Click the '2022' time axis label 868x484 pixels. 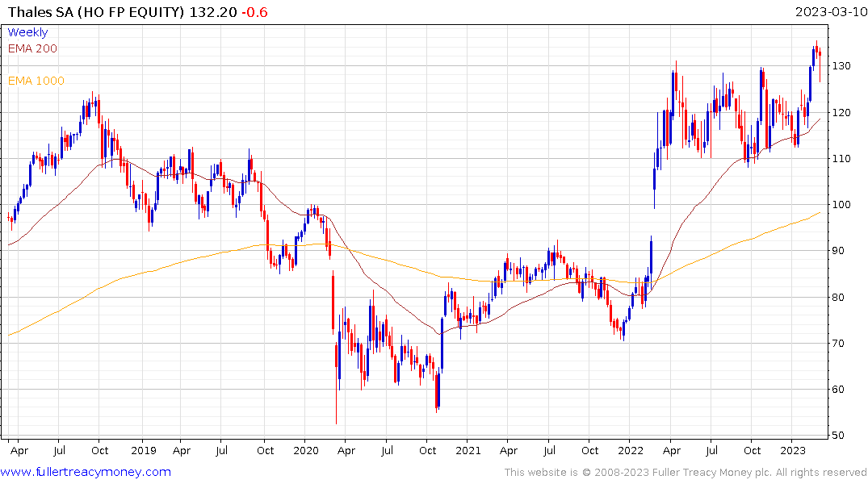(631, 451)
